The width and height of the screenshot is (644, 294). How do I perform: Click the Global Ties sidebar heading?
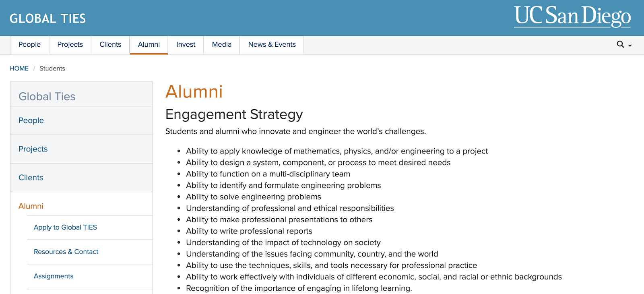point(47,97)
